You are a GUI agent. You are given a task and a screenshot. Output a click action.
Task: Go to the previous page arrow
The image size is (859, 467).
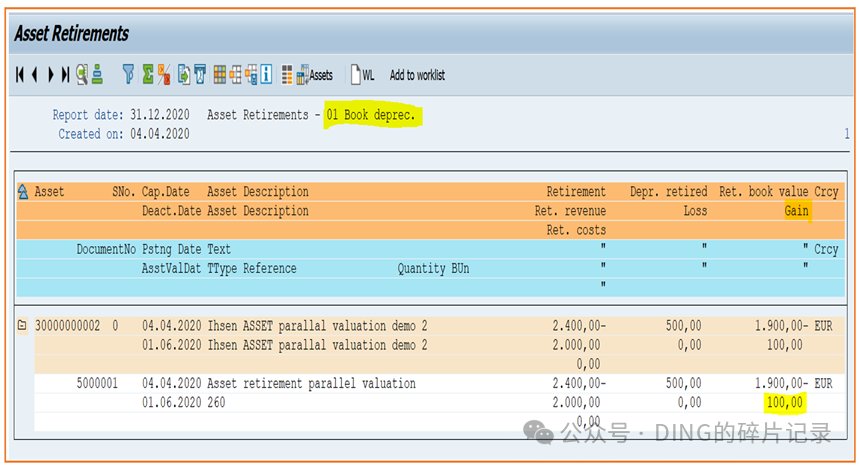(35, 75)
